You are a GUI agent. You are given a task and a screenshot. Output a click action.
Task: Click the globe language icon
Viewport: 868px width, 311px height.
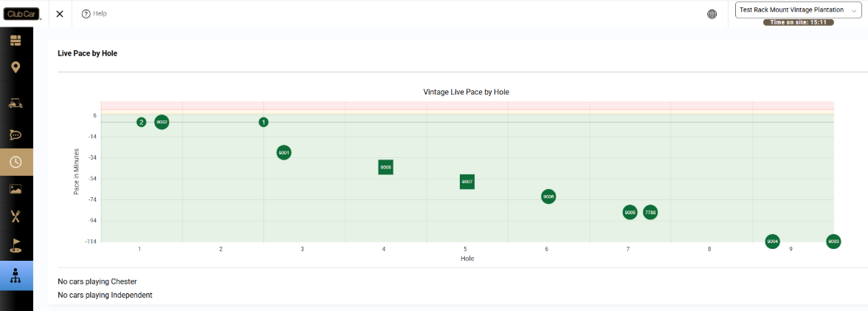[712, 14]
